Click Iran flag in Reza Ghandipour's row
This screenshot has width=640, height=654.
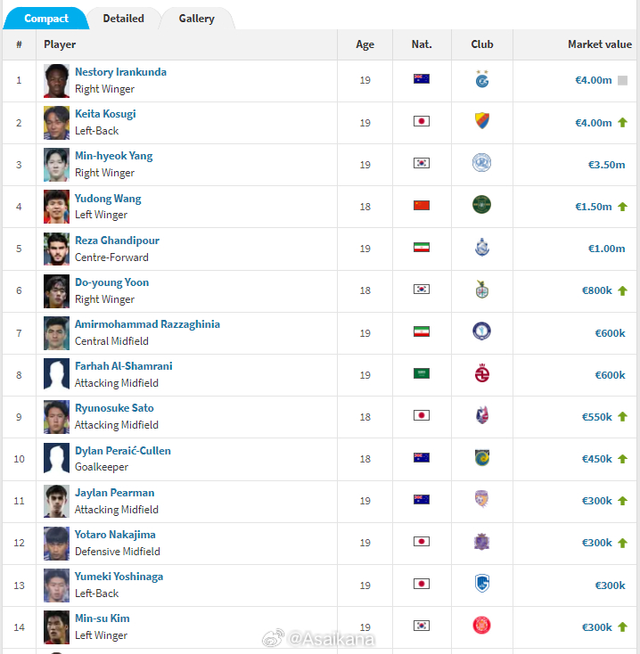click(x=421, y=248)
